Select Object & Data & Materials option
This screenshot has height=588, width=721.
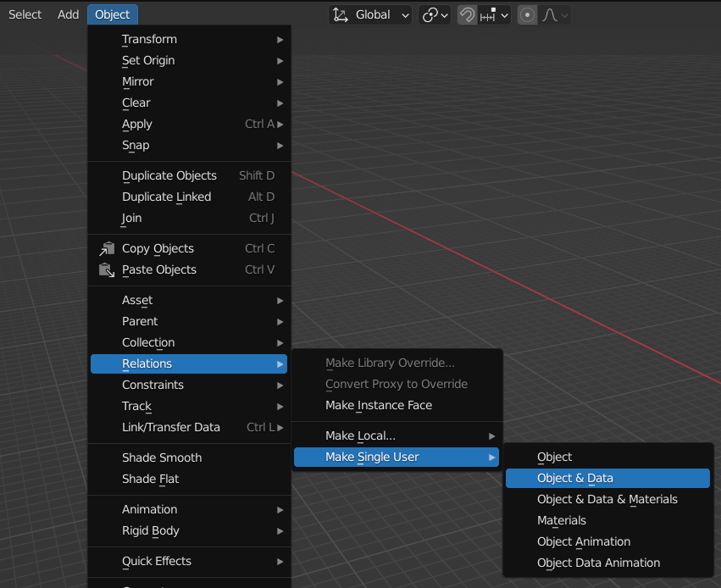(x=607, y=499)
